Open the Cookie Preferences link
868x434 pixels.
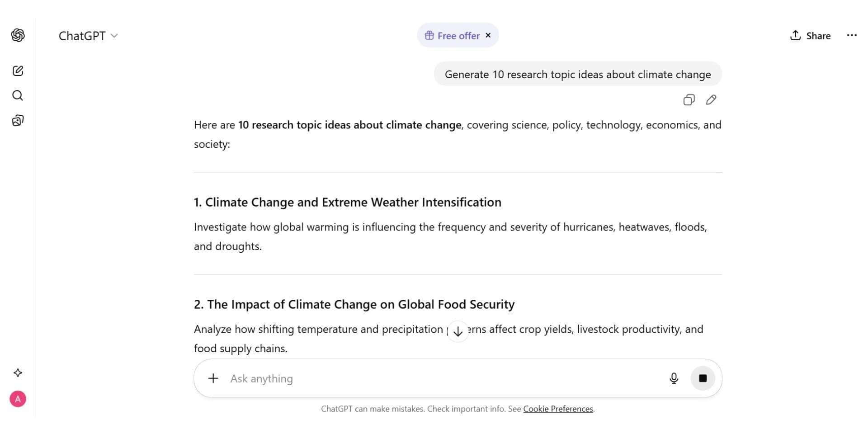pos(558,409)
